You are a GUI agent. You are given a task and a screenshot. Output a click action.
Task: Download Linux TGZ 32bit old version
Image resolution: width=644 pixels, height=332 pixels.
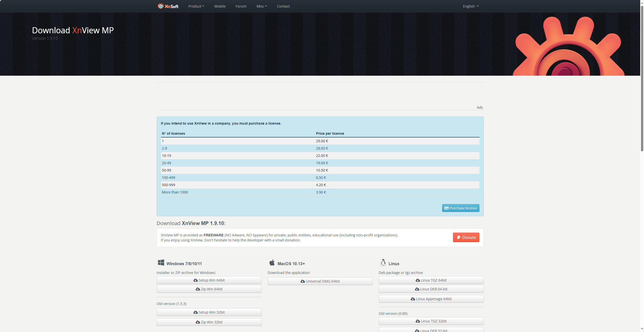[431, 321]
